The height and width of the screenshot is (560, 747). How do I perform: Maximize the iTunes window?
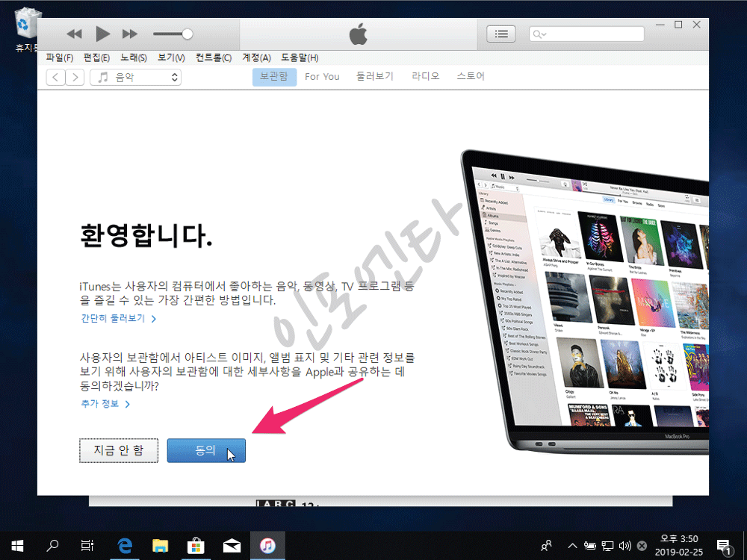tap(678, 25)
